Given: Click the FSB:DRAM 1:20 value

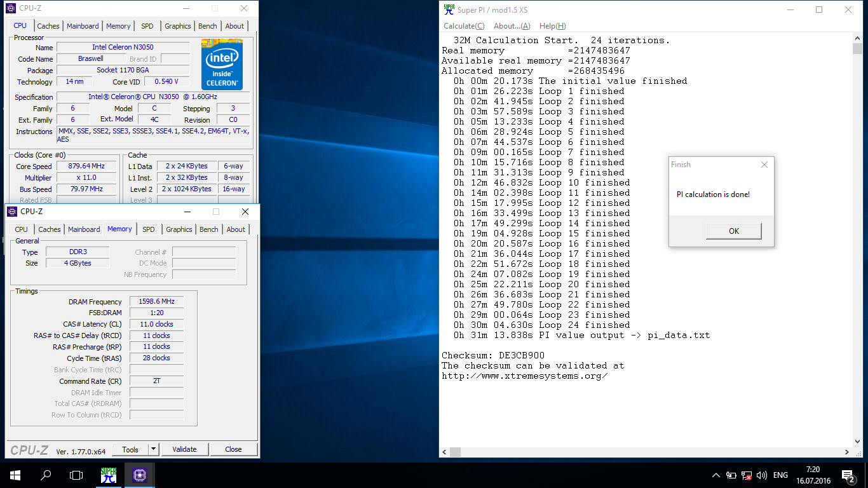Looking at the screenshot, I should [156, 313].
